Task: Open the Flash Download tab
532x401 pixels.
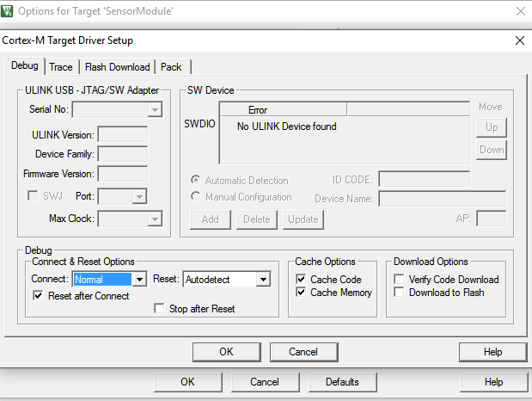Action: [118, 67]
